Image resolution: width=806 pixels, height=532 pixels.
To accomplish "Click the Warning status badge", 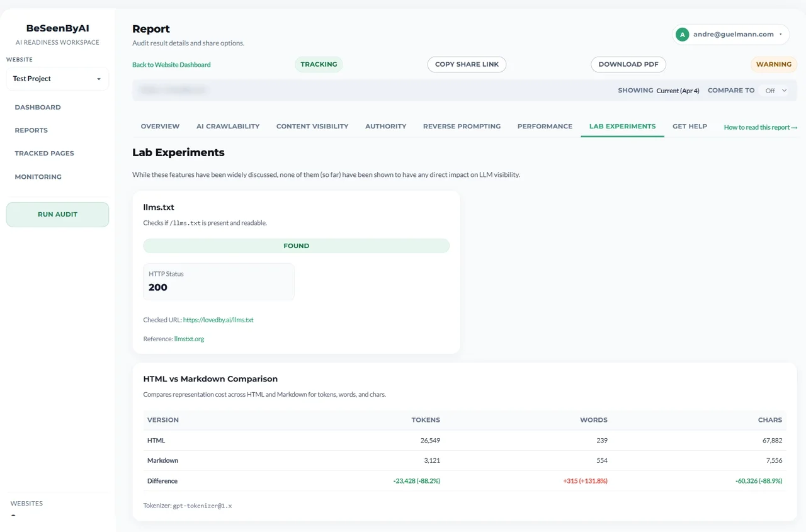I will pos(774,64).
